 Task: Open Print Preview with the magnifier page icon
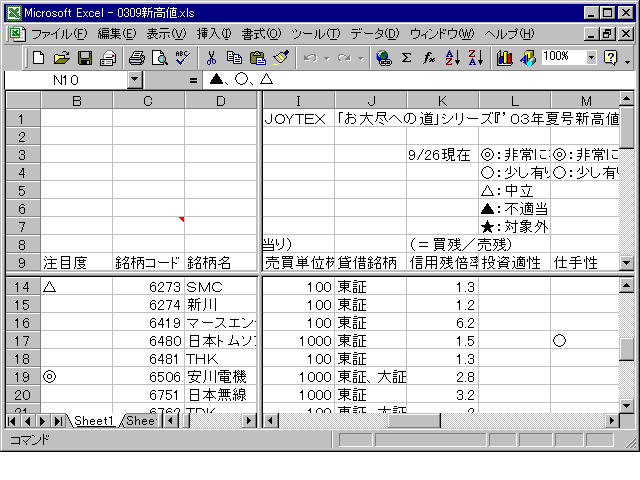160,58
